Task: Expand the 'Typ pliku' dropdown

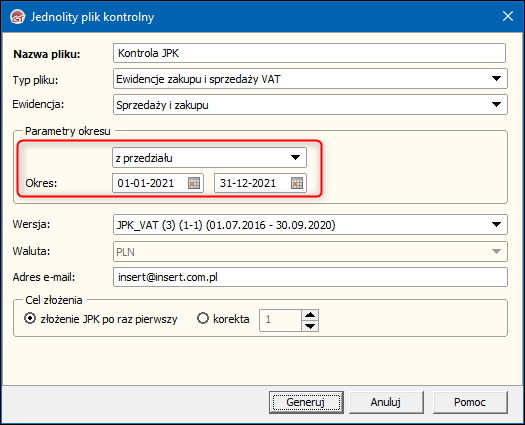Action: tap(496, 79)
